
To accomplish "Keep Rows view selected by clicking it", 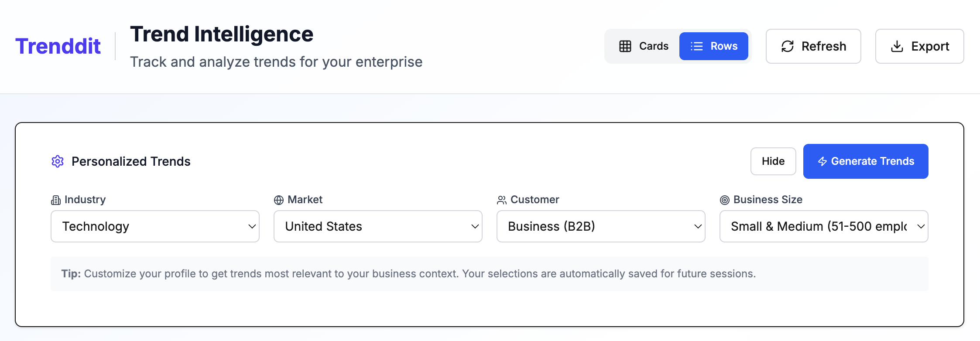I will coord(714,46).
